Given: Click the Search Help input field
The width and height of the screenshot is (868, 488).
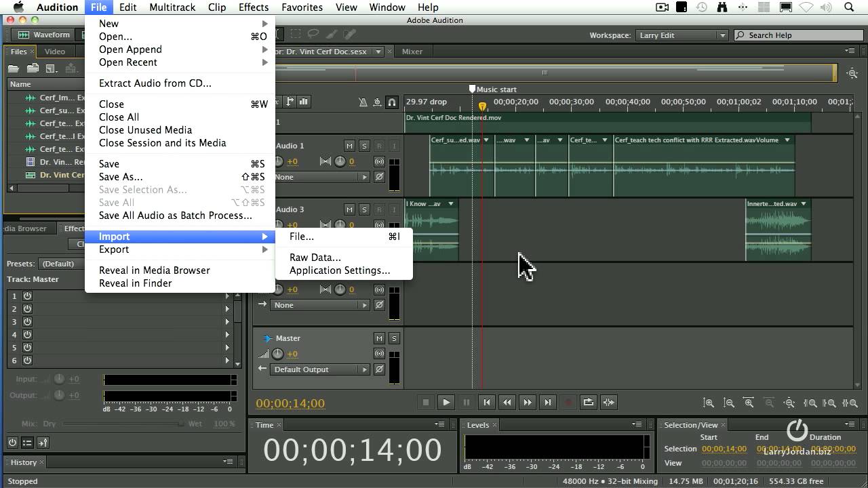Looking at the screenshot, I should coord(800,35).
